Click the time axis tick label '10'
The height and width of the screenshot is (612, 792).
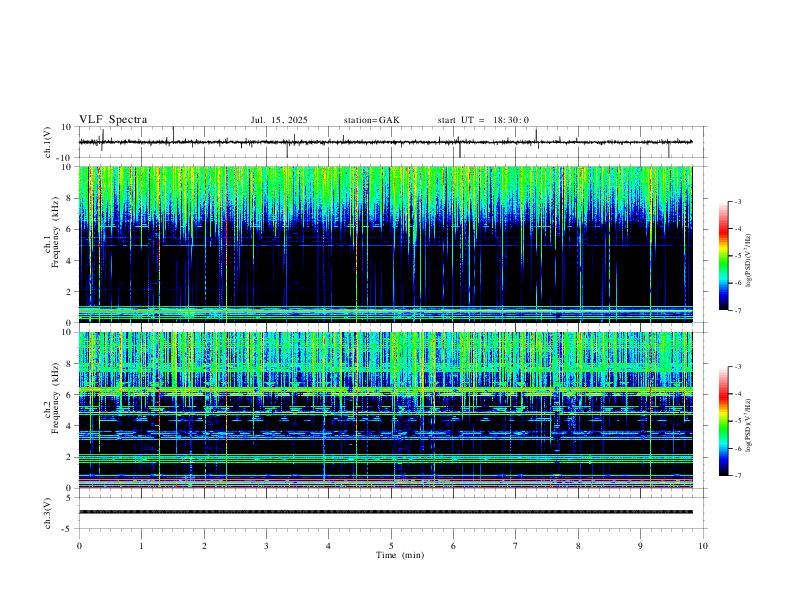703,546
